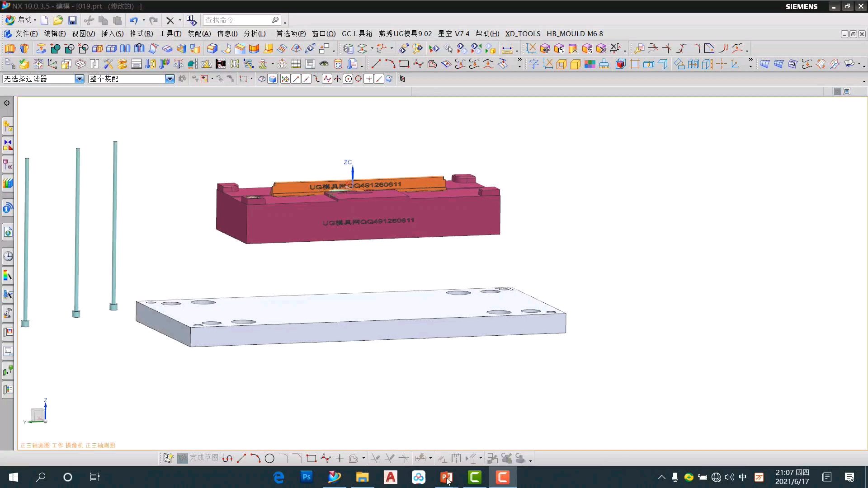Toggle snap to Intersection

click(337, 79)
